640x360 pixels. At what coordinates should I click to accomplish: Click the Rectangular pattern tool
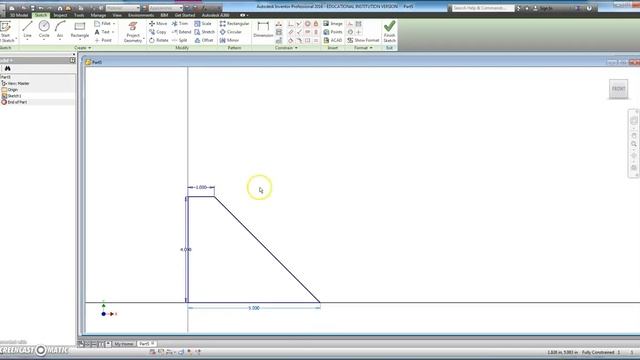pos(234,24)
